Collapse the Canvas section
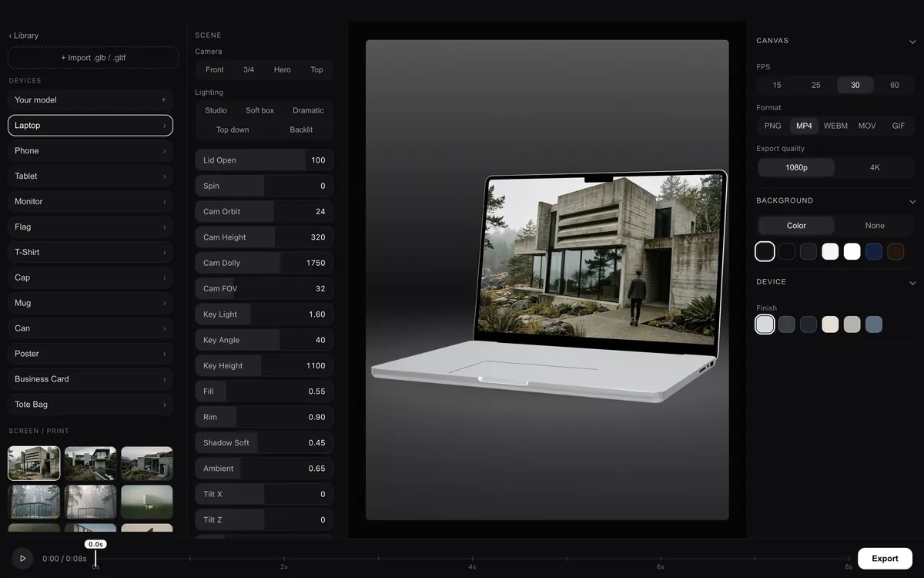924x578 pixels. click(x=912, y=42)
